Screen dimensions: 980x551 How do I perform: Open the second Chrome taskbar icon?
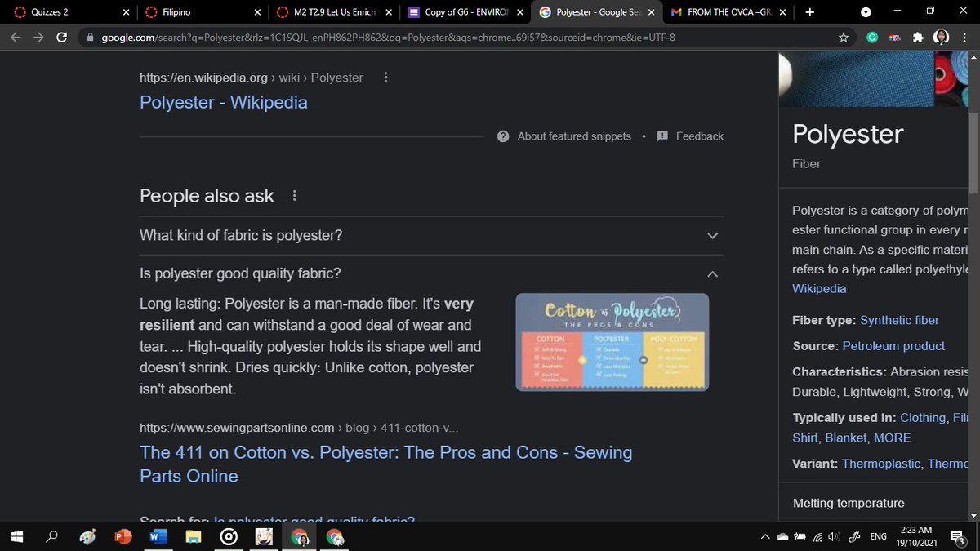(335, 537)
